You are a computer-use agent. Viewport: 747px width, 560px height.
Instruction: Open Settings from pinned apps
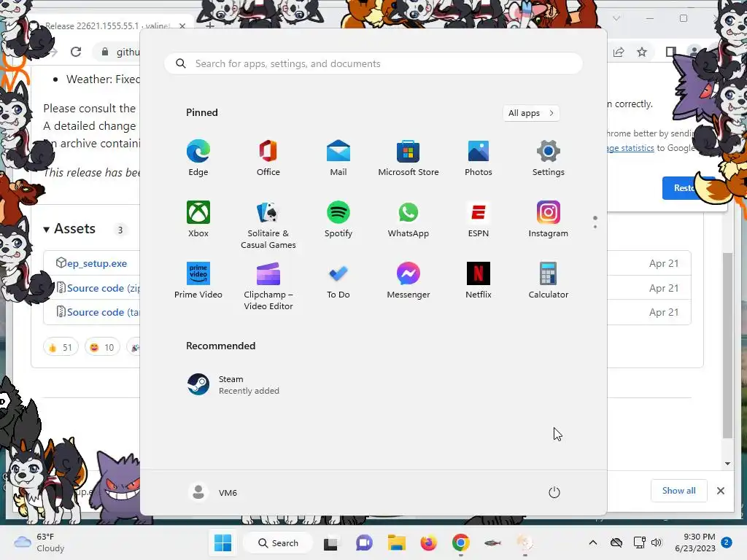pos(549,158)
